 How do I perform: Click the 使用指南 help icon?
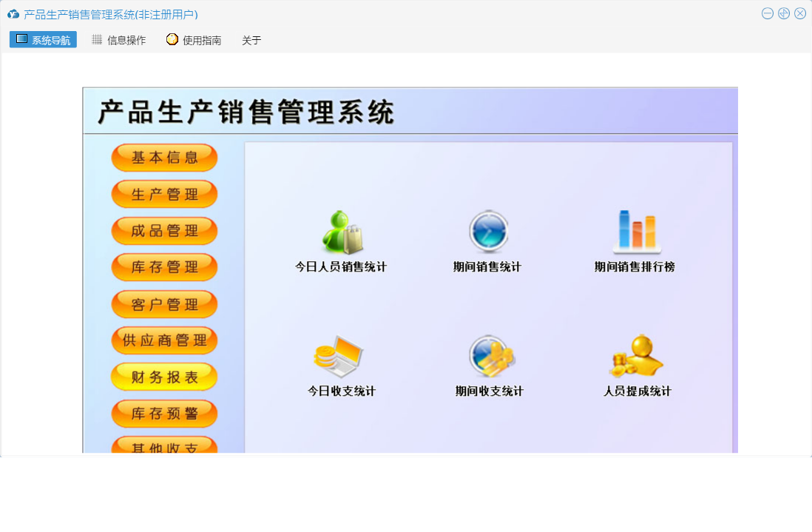[172, 40]
